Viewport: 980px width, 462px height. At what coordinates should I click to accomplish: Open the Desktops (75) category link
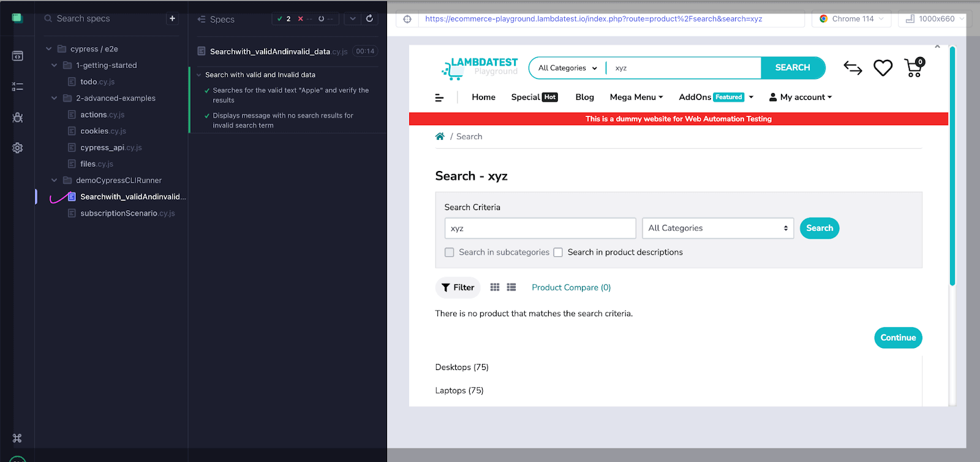462,367
